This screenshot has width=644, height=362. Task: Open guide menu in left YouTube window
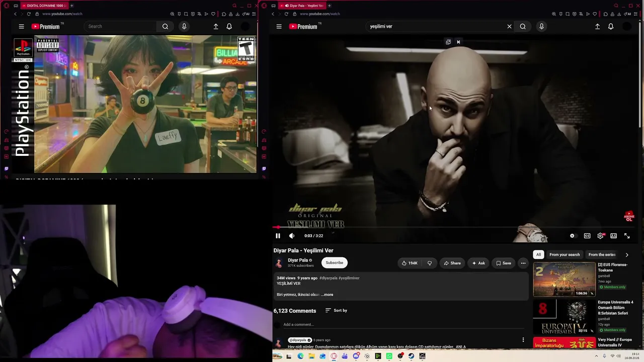(x=21, y=27)
